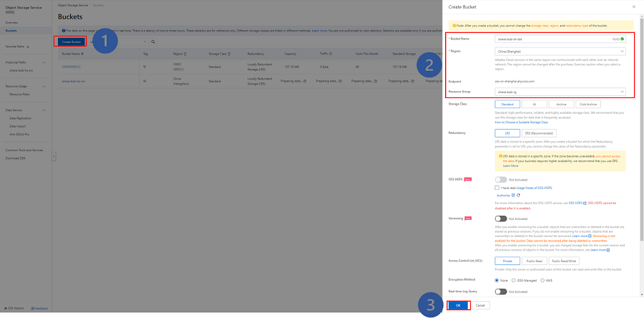Click the Bucket Name input field
The height and width of the screenshot is (321, 644).
pyautogui.click(x=560, y=39)
